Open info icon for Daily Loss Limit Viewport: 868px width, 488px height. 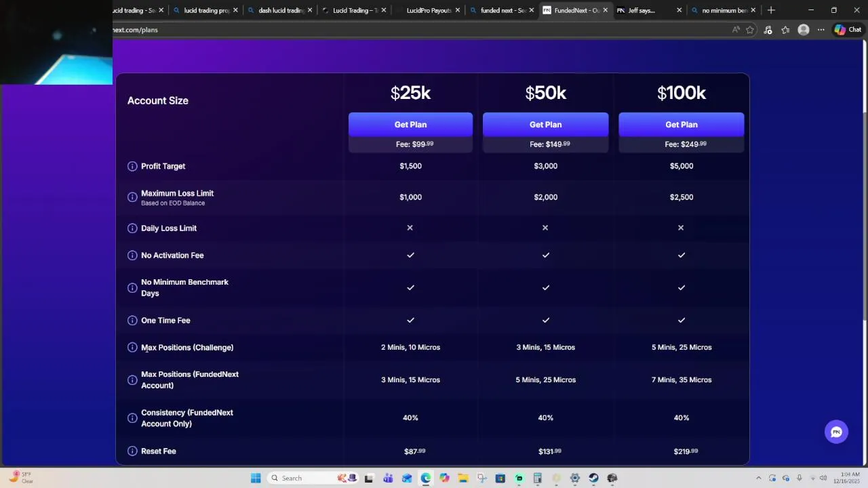pyautogui.click(x=132, y=228)
